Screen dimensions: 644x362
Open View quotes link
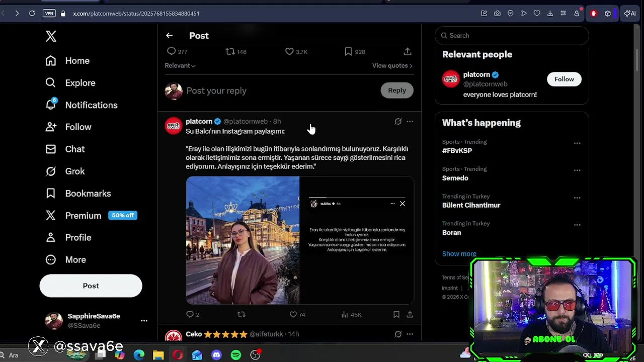(x=392, y=65)
